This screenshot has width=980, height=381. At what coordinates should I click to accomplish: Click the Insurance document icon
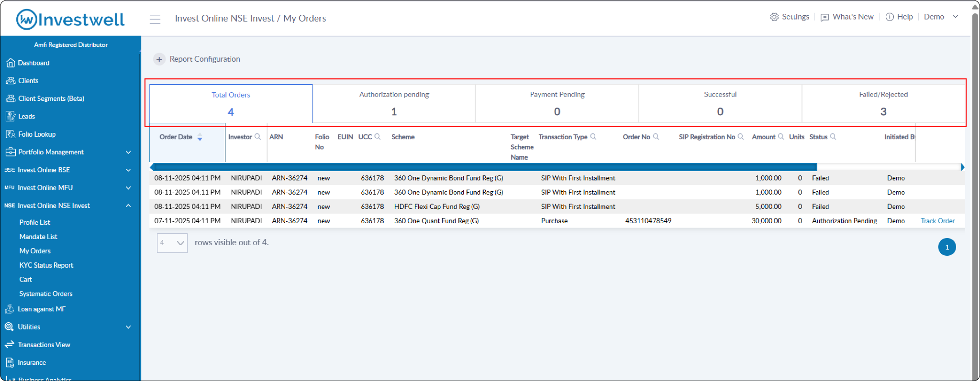pos(10,362)
